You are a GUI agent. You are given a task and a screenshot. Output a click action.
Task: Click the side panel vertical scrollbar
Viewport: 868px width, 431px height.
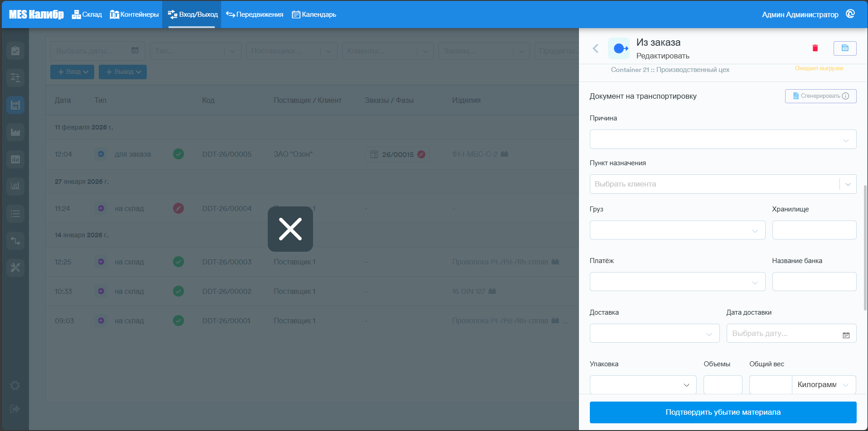pos(865,247)
